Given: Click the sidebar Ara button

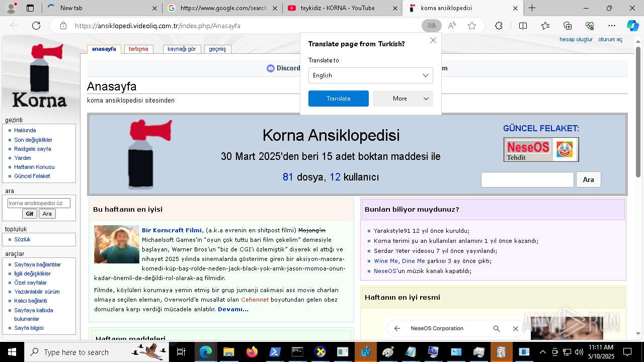Looking at the screenshot, I should [x=47, y=214].
